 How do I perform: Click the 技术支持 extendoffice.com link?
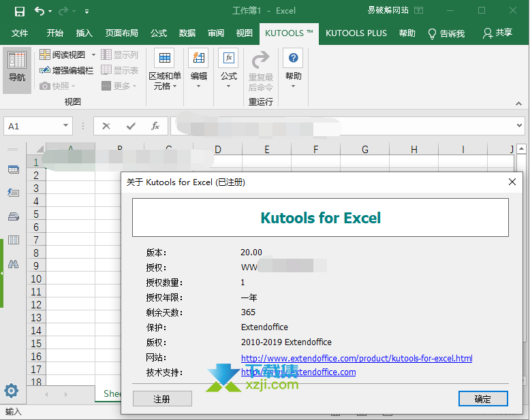tap(298, 372)
